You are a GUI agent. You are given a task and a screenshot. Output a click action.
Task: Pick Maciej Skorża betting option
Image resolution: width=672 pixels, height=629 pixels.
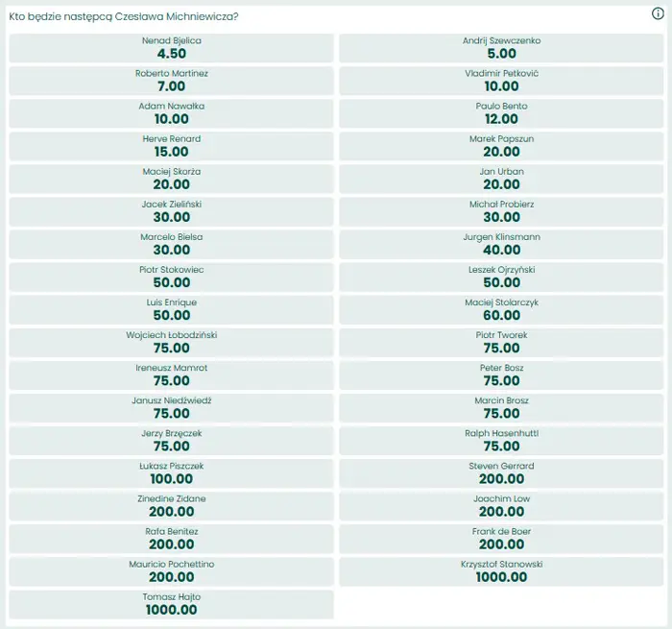point(171,180)
